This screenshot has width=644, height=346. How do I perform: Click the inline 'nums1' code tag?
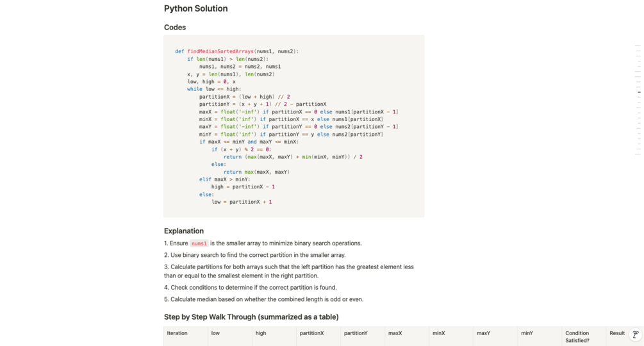tap(199, 243)
